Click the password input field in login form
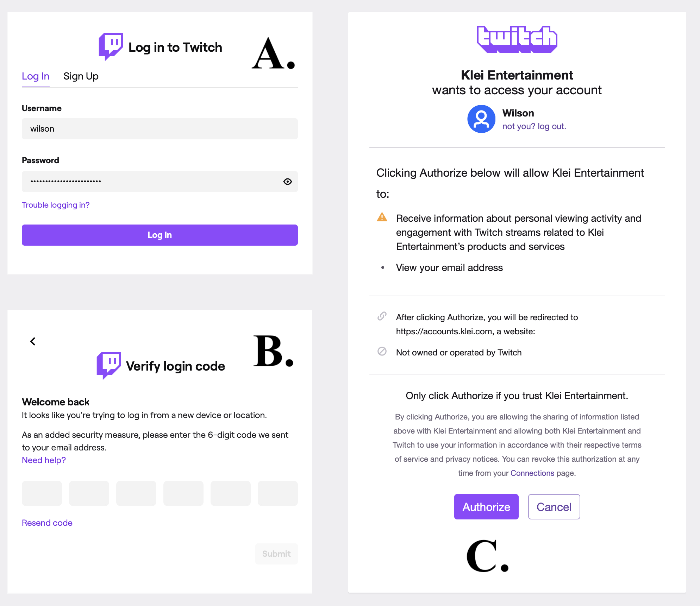This screenshot has height=606, width=700. [x=160, y=181]
